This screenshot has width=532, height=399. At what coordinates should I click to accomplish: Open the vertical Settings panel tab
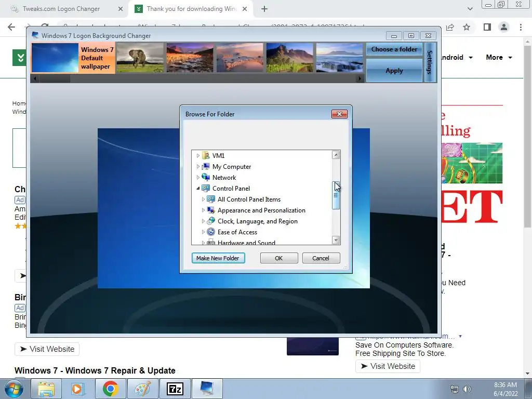(x=430, y=62)
